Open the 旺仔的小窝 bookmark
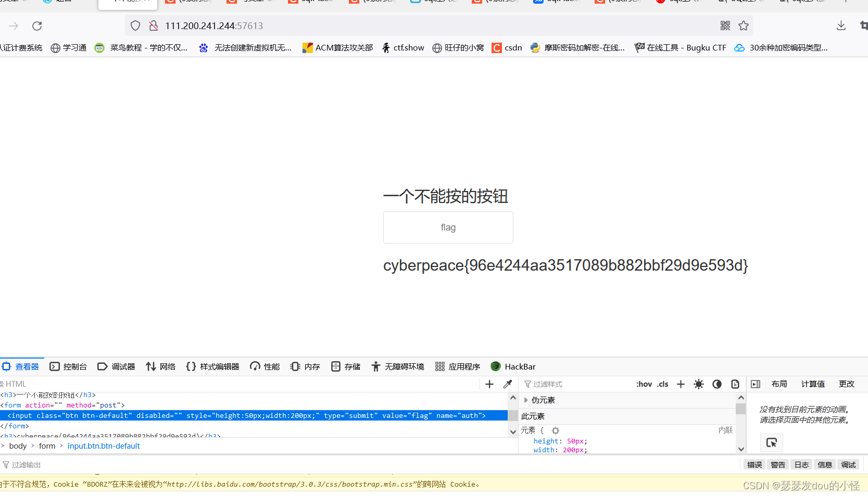This screenshot has width=868, height=496. click(x=458, y=48)
